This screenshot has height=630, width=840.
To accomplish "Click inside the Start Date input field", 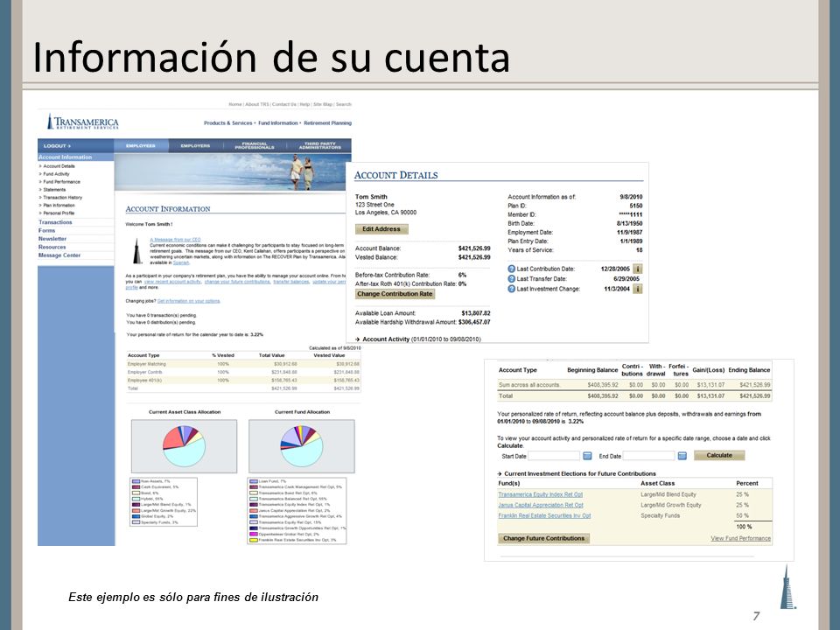I will pos(554,456).
